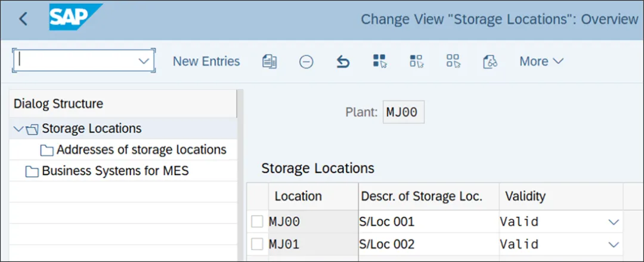
Task: Click the SAP logo
Action: pyautogui.click(x=75, y=18)
